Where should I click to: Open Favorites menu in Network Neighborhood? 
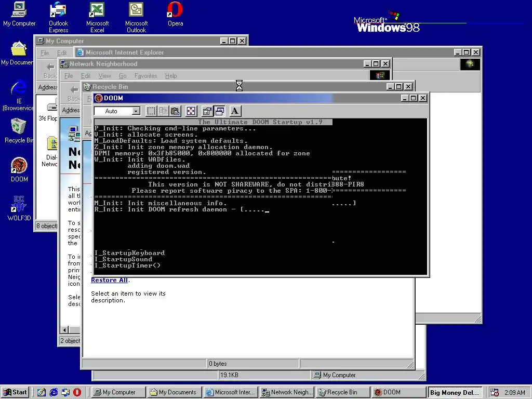[x=145, y=76]
